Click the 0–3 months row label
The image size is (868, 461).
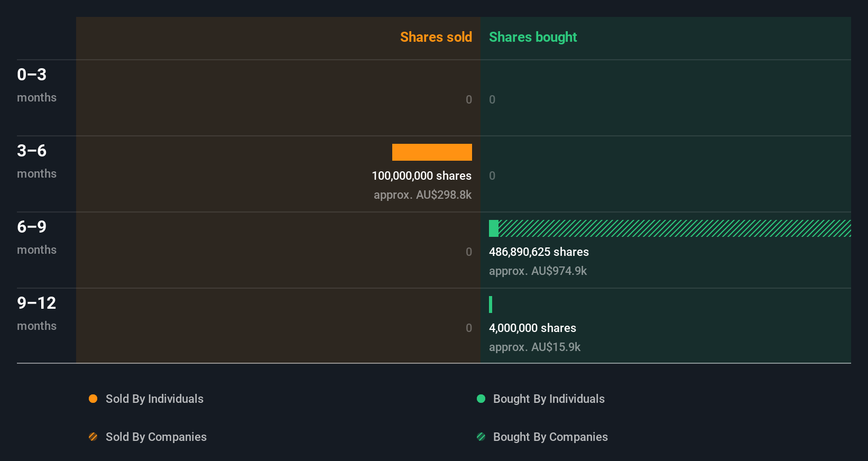tap(36, 85)
